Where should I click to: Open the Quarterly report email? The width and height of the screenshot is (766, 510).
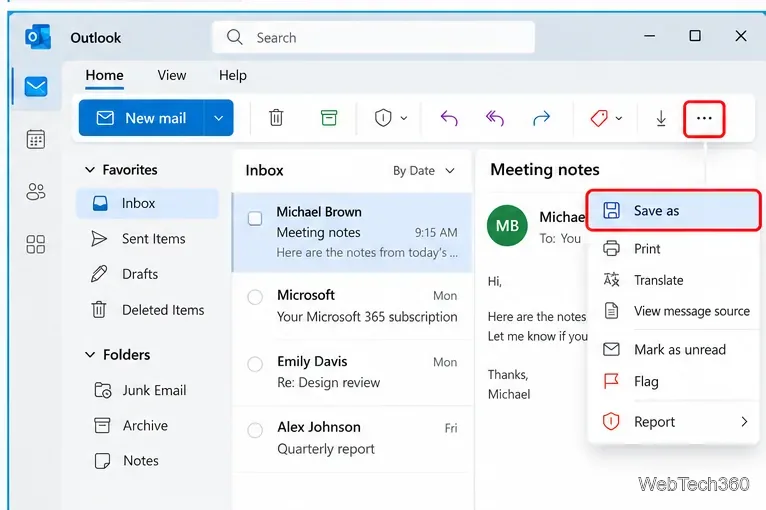click(x=352, y=438)
